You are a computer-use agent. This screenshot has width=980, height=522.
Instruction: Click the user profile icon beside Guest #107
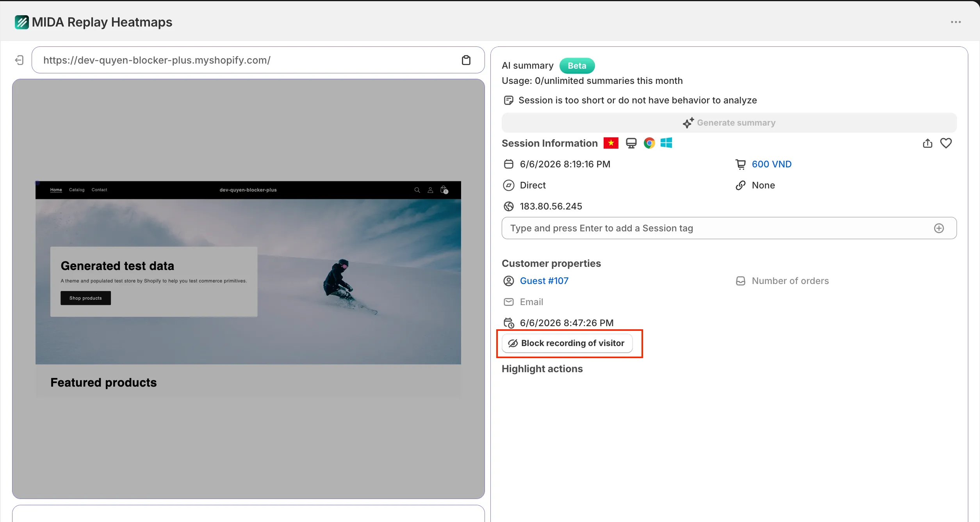pyautogui.click(x=508, y=281)
